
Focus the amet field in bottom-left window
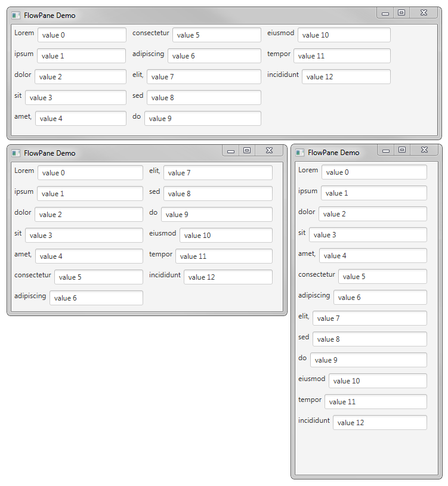coord(89,256)
